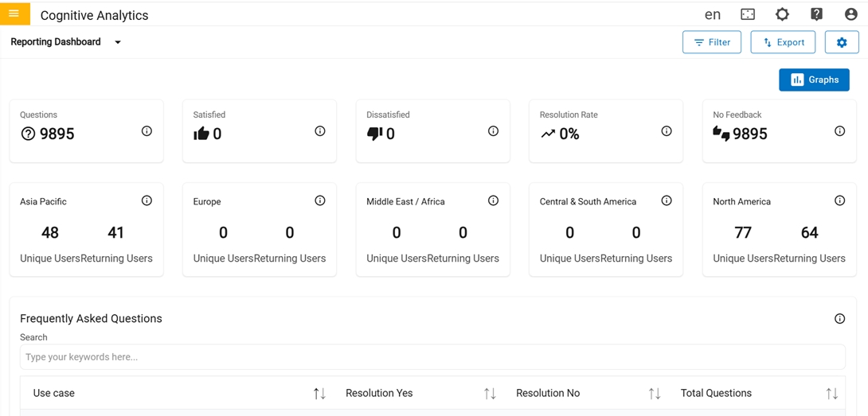Change language via en selector
The height and width of the screenshot is (416, 868).
[713, 14]
